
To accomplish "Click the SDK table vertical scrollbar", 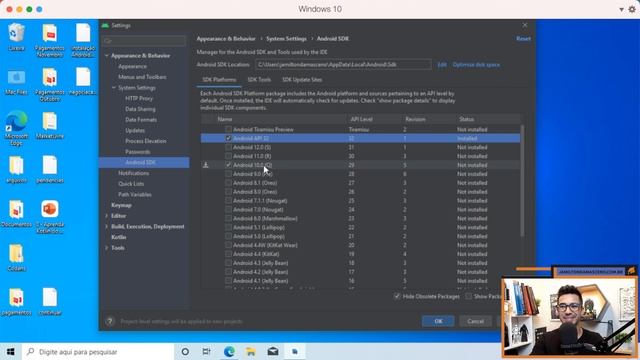I will point(522,180).
